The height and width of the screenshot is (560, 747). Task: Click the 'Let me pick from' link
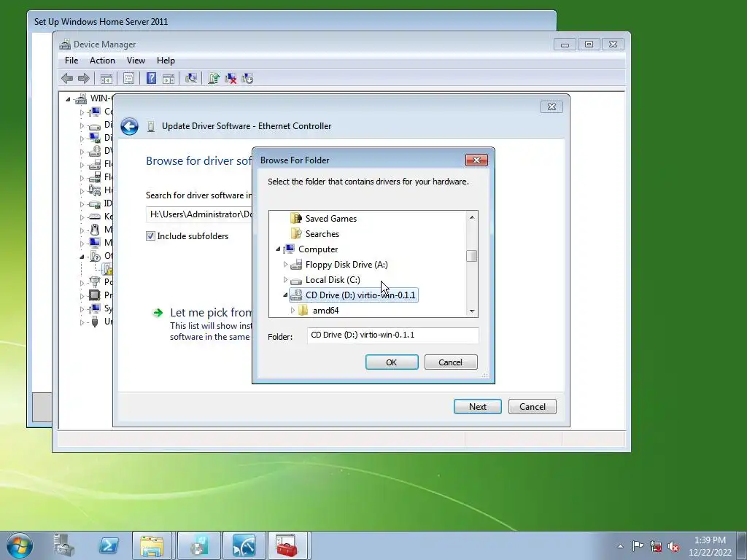tap(210, 312)
